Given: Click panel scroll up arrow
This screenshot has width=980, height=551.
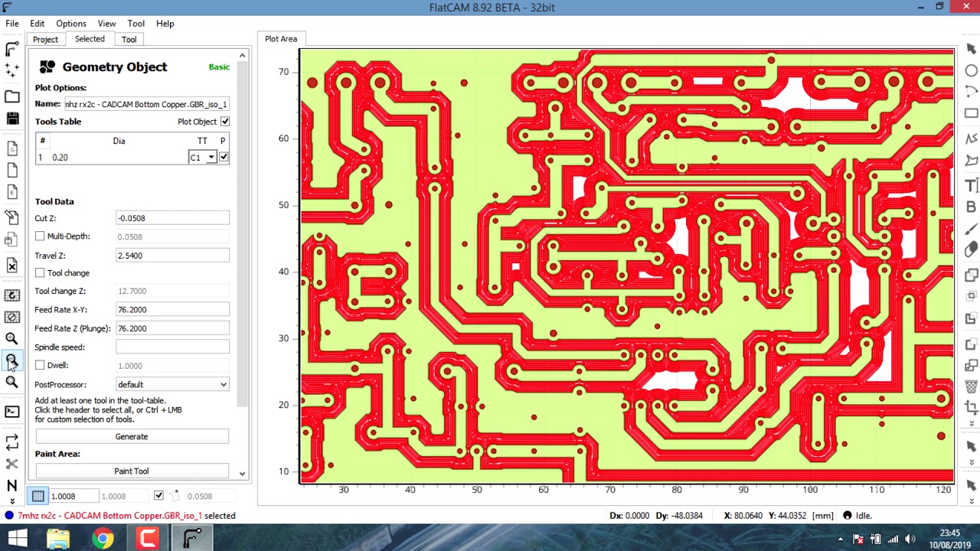Looking at the screenshot, I should (x=242, y=56).
